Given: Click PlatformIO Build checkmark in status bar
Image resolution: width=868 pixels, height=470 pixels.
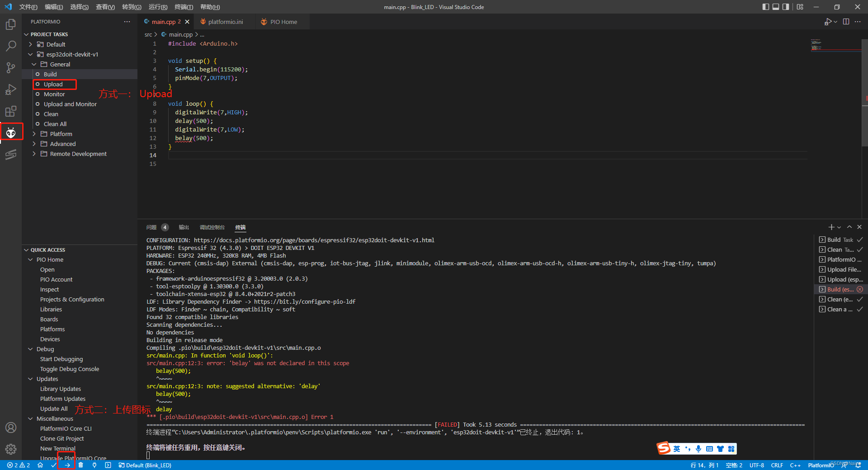Looking at the screenshot, I should pos(54,465).
